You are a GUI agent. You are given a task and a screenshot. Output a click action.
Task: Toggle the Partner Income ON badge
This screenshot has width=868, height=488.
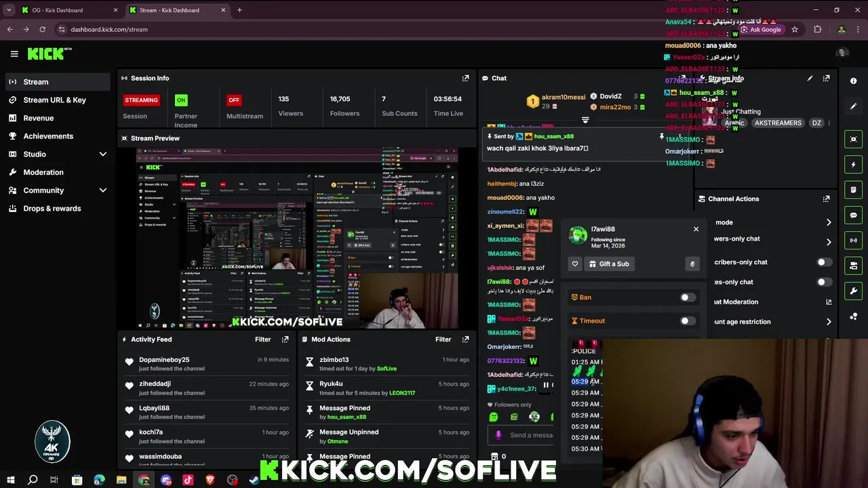(181, 100)
